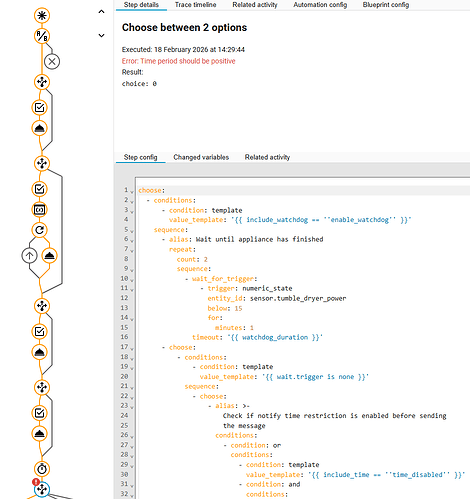This screenshot has width=470, height=499.
Task: Collapse the repeat block at line 7
Action: point(132,251)
